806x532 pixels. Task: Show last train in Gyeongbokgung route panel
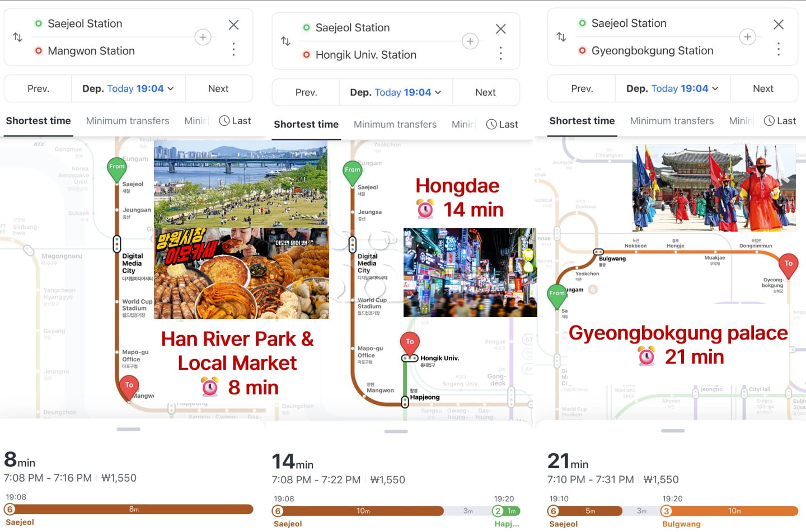click(780, 121)
